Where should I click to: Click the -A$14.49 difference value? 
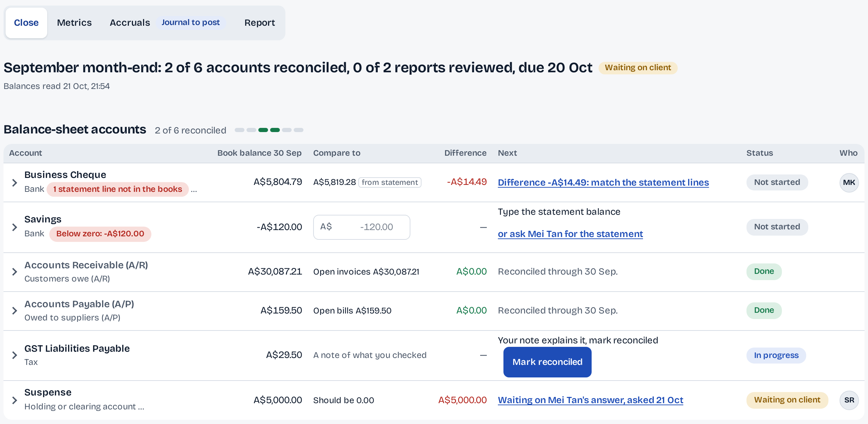point(467,182)
